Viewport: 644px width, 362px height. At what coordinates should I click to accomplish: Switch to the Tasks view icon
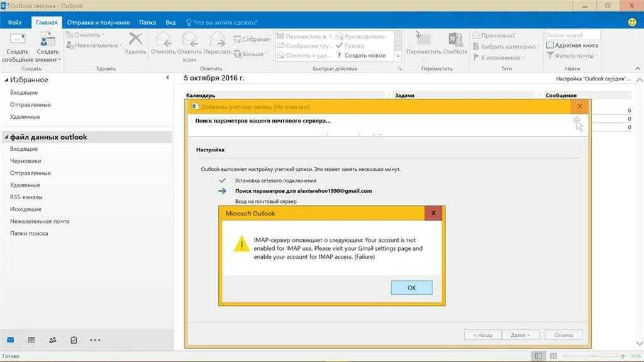pyautogui.click(x=74, y=340)
